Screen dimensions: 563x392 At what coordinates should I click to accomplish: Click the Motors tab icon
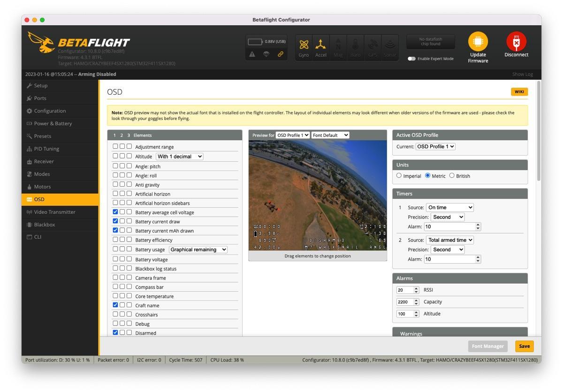[29, 187]
